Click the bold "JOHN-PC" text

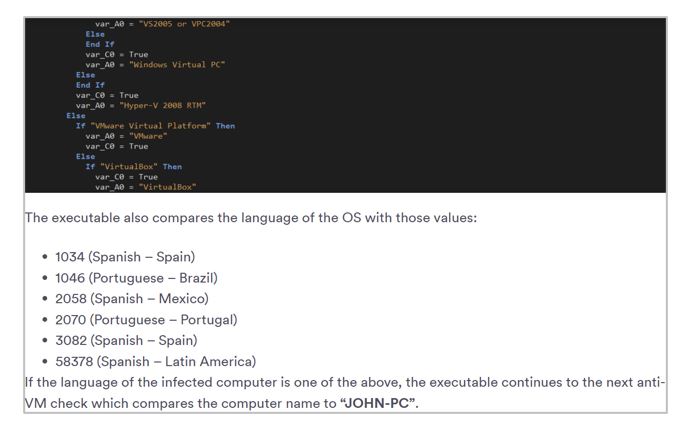378,404
